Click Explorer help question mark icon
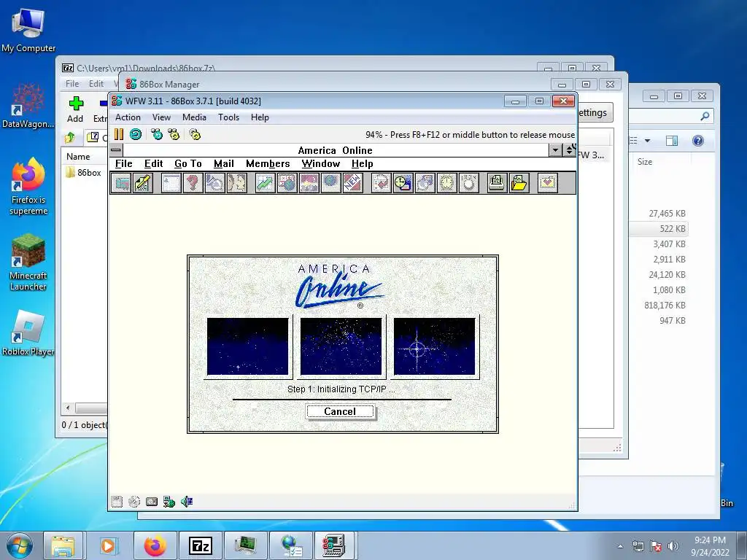The height and width of the screenshot is (560, 747). pos(698,141)
